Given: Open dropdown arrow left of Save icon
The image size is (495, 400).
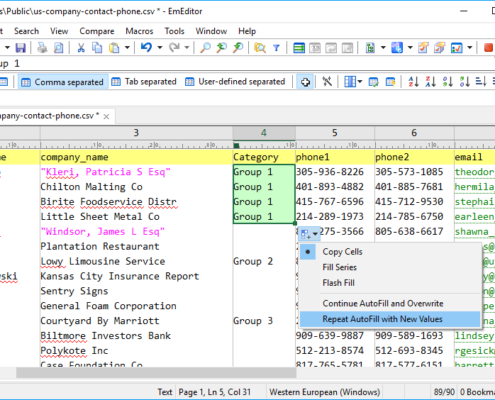Looking at the screenshot, I should coord(7,48).
